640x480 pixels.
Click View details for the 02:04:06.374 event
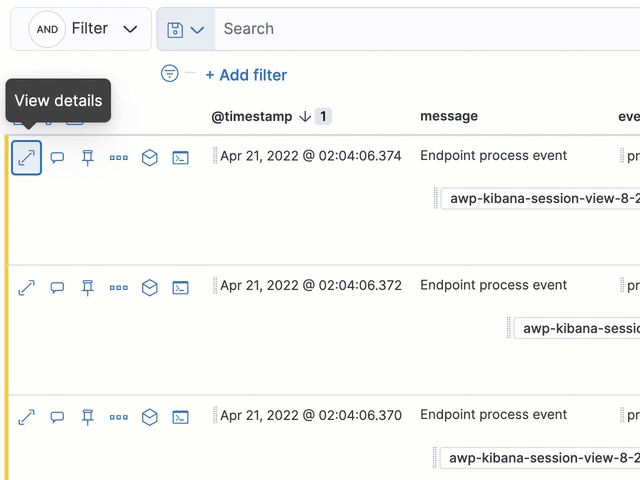(27, 158)
